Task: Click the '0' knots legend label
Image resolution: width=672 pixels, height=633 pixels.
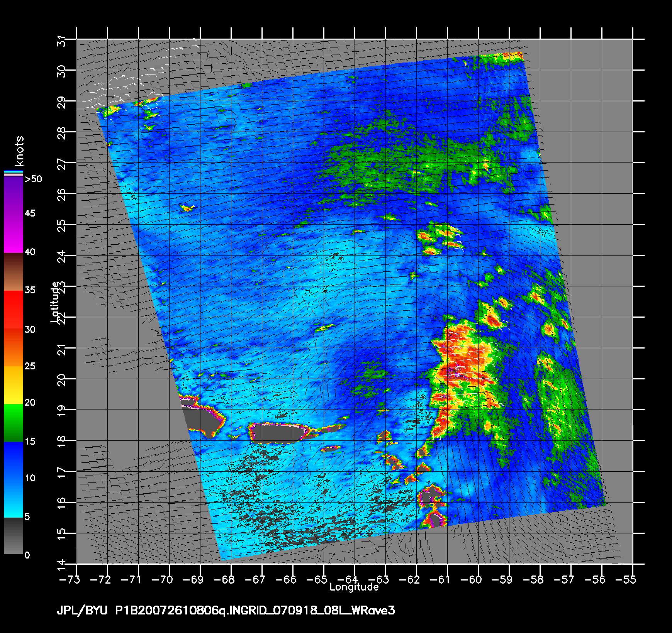Action: click(27, 555)
